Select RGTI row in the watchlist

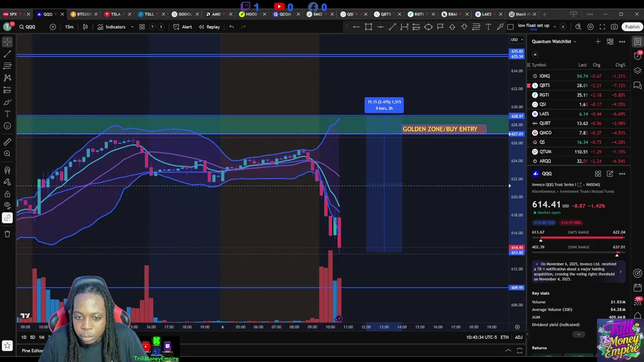click(578, 95)
